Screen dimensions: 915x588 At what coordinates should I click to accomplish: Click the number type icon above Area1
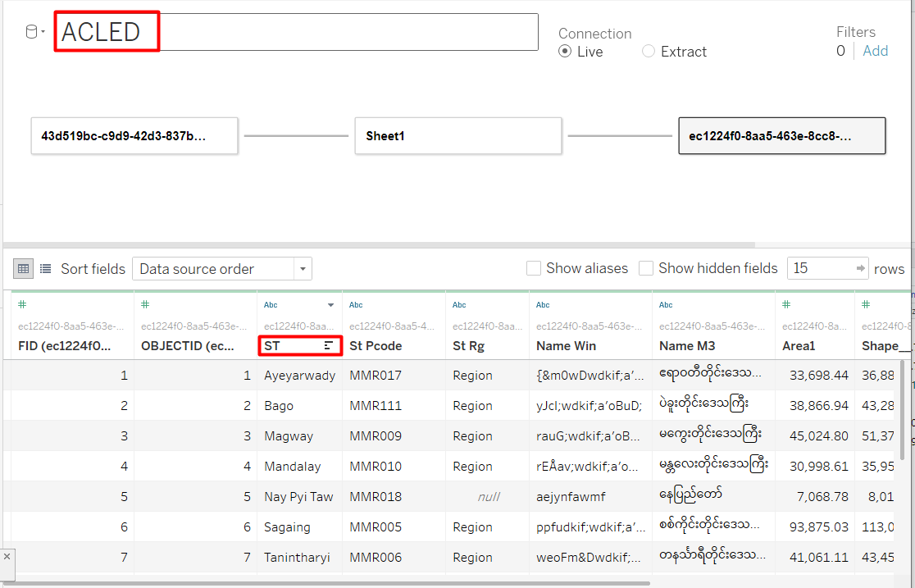tap(786, 304)
